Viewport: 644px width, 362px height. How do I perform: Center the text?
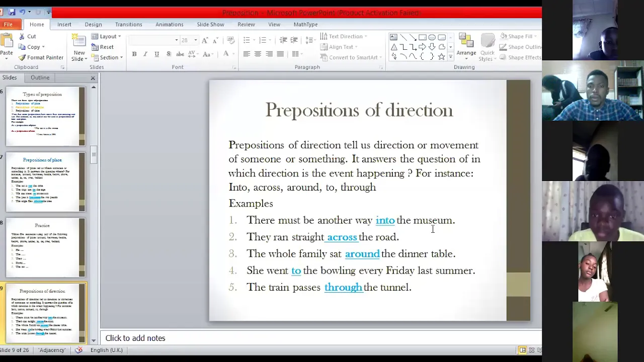point(258,54)
